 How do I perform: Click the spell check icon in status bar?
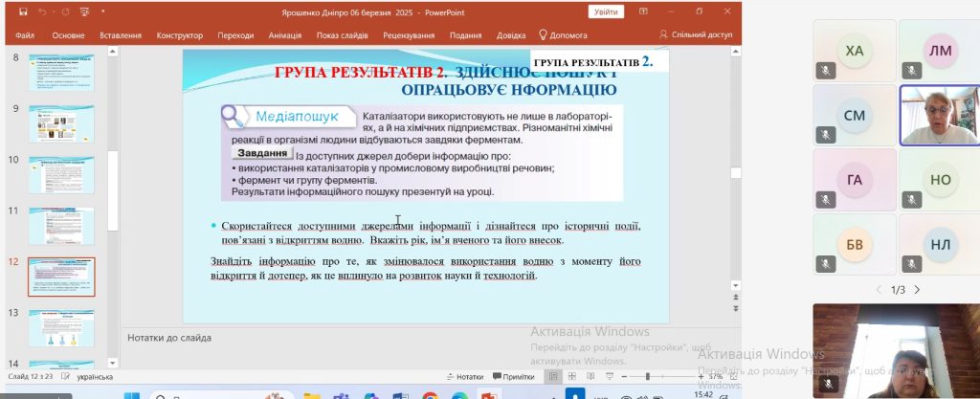point(66,377)
